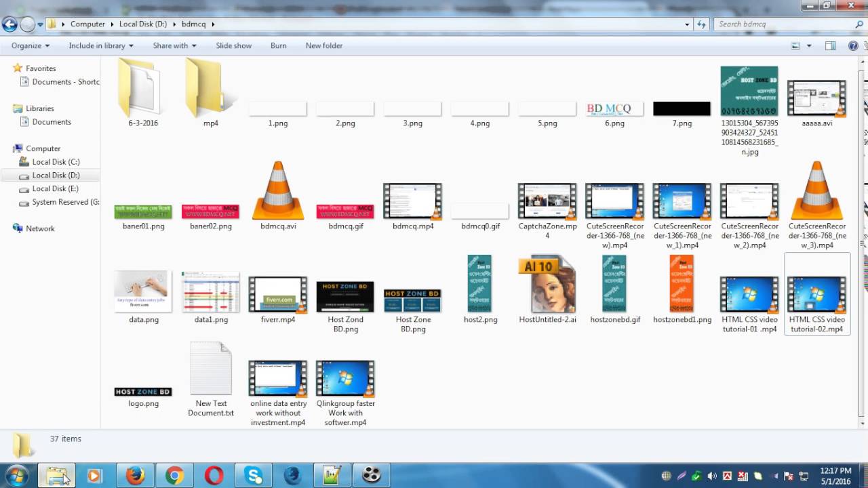Open the 6-3-2016 folder

click(x=142, y=93)
